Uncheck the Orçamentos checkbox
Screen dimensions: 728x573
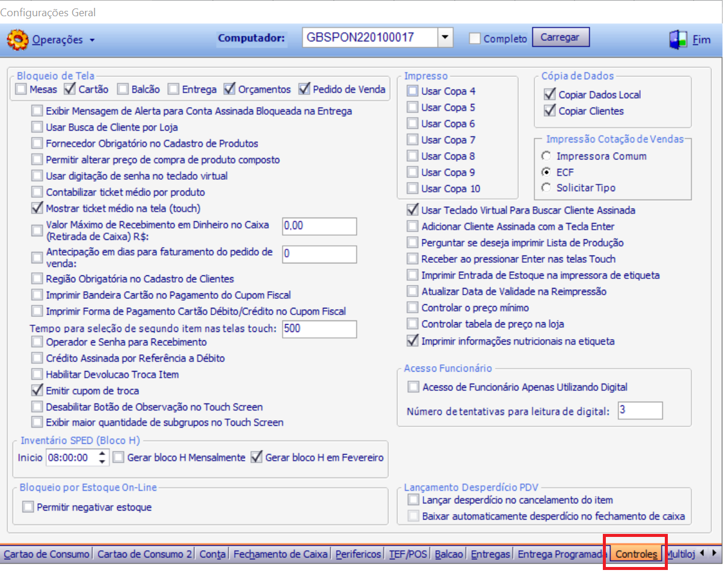click(x=229, y=90)
